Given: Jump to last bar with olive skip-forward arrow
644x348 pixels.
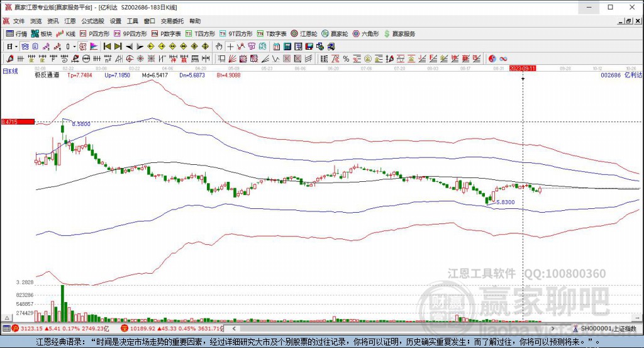Looking at the screenshot, I should pos(118,47).
